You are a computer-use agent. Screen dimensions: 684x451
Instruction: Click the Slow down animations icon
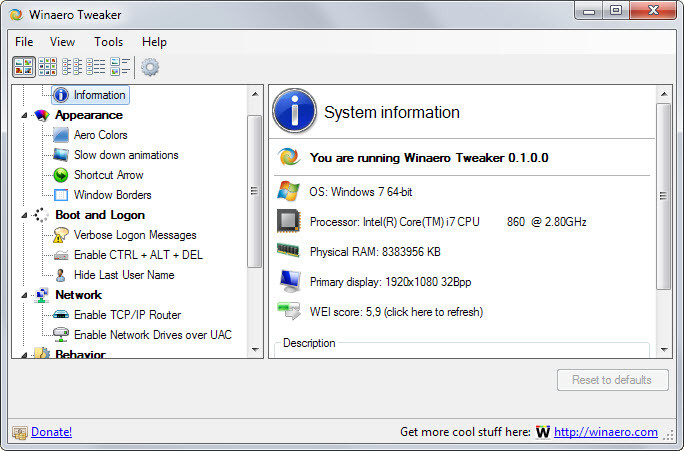tap(61, 155)
